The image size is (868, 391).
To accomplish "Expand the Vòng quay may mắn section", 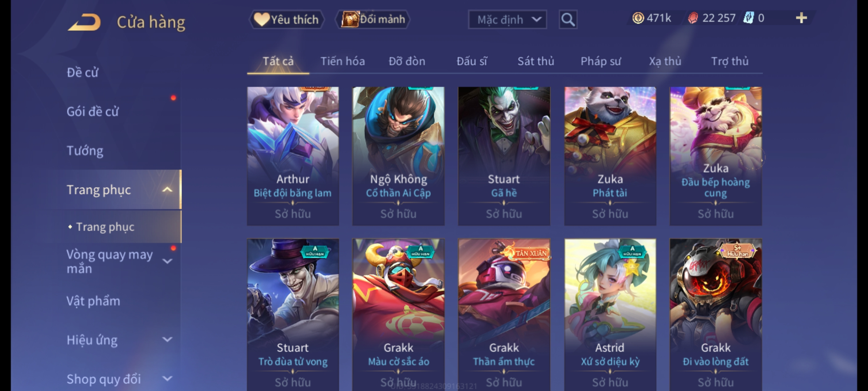I will 167,261.
